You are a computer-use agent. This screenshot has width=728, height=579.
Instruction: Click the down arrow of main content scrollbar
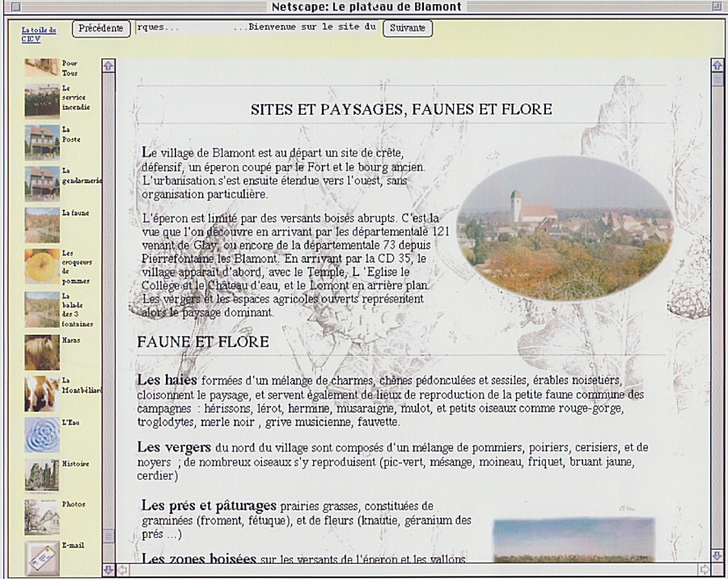(x=717, y=556)
